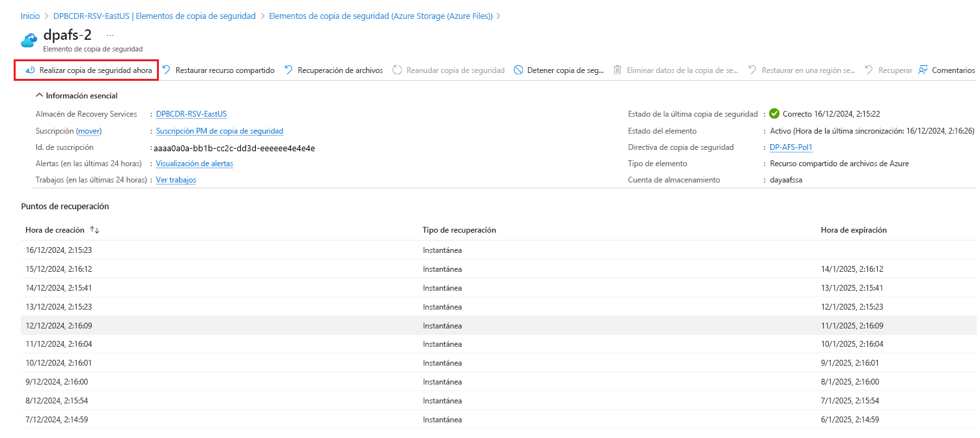Viewport: 980px width, 438px height.
Task: Open the ellipsis menu next to dpafs-2
Action: [110, 35]
